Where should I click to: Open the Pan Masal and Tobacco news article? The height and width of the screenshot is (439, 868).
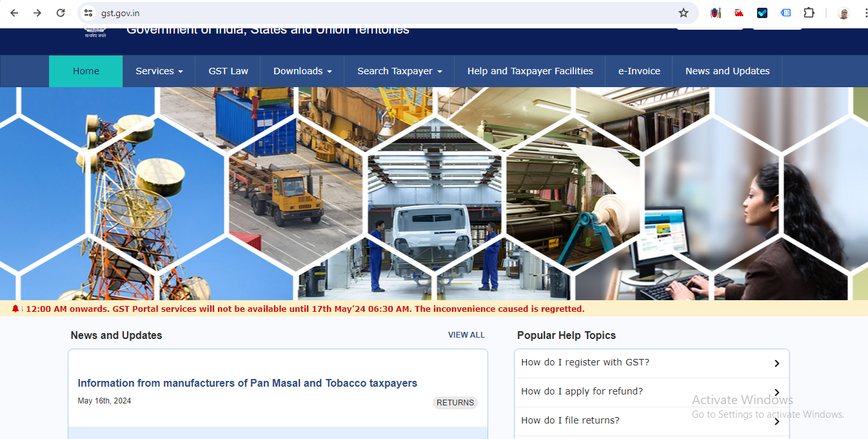[x=247, y=383]
